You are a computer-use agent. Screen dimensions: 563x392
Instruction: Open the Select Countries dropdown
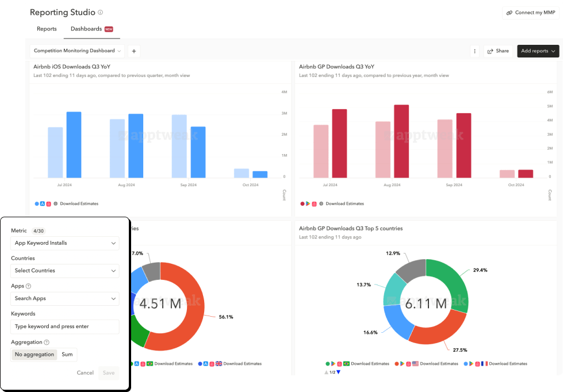click(65, 270)
